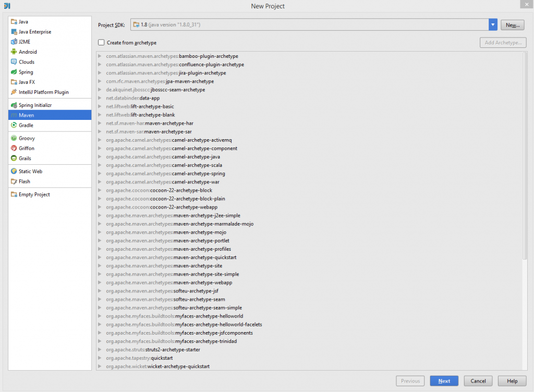534x392 pixels.
Task: Select org.apache.tapestry:quickstart row
Action: pos(309,358)
